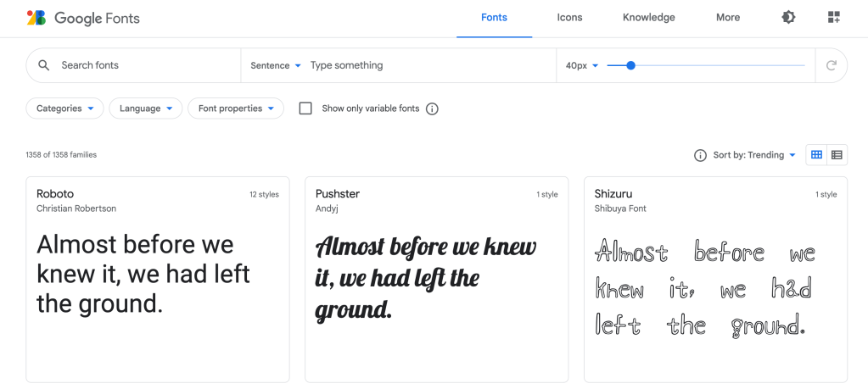Show variable fonts info icon

[x=432, y=108]
